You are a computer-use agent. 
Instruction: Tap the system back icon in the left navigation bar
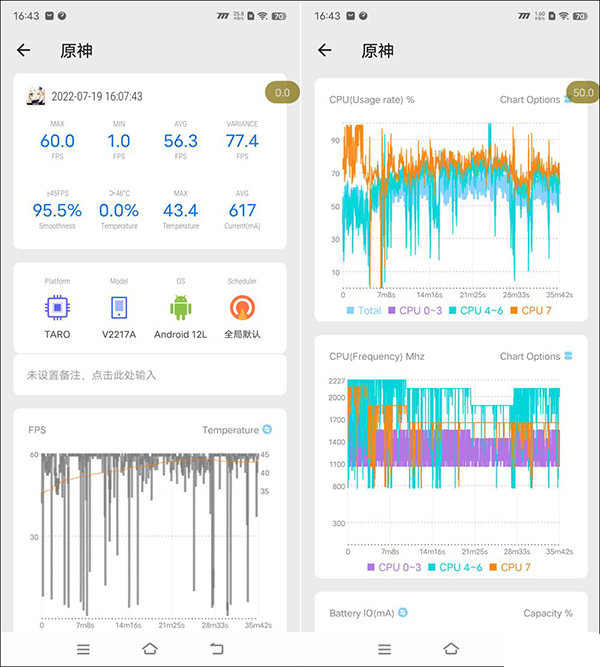coord(216,648)
